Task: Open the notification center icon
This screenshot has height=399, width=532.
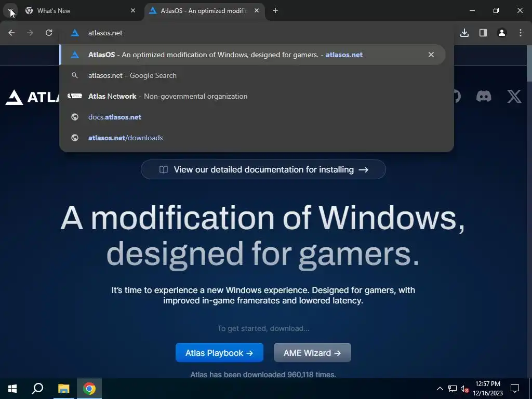Action: (x=515, y=389)
